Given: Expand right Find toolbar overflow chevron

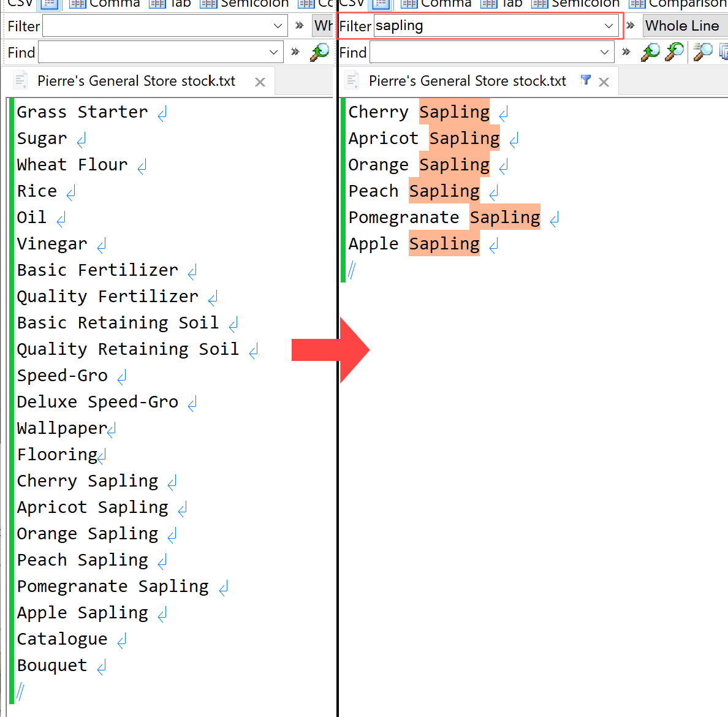Looking at the screenshot, I should coord(626,51).
